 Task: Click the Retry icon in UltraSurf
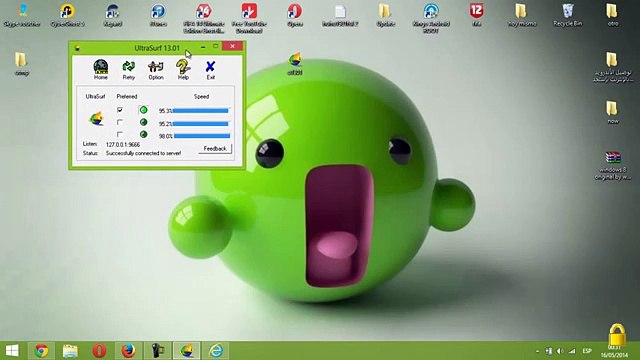tap(129, 69)
